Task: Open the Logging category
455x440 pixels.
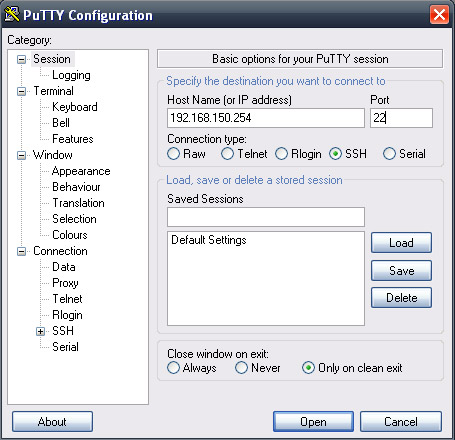Action: (x=71, y=75)
